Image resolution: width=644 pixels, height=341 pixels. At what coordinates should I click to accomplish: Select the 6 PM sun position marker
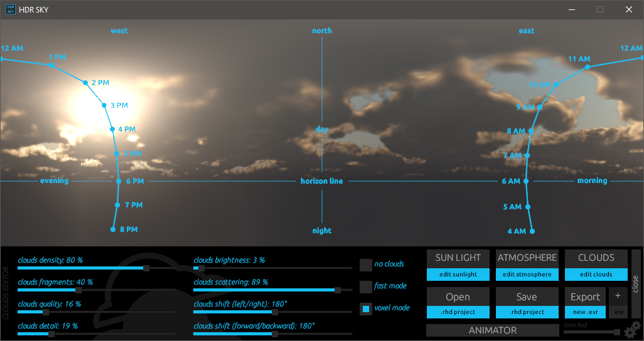click(x=119, y=181)
